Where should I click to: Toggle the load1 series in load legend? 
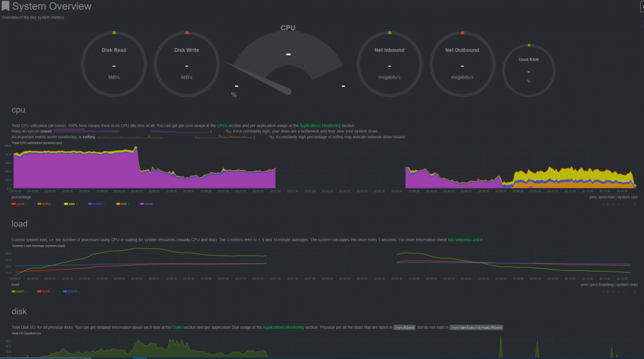(x=19, y=291)
